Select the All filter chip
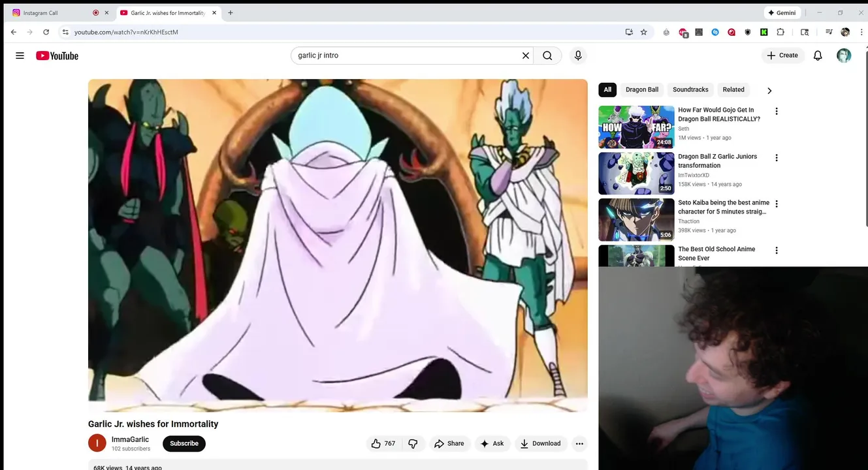This screenshot has width=868, height=470. (607, 89)
